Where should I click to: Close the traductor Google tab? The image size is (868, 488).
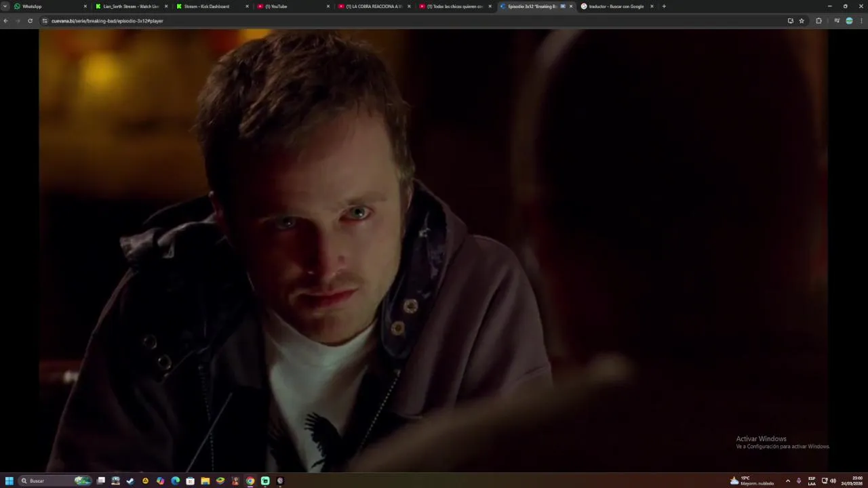coord(652,6)
